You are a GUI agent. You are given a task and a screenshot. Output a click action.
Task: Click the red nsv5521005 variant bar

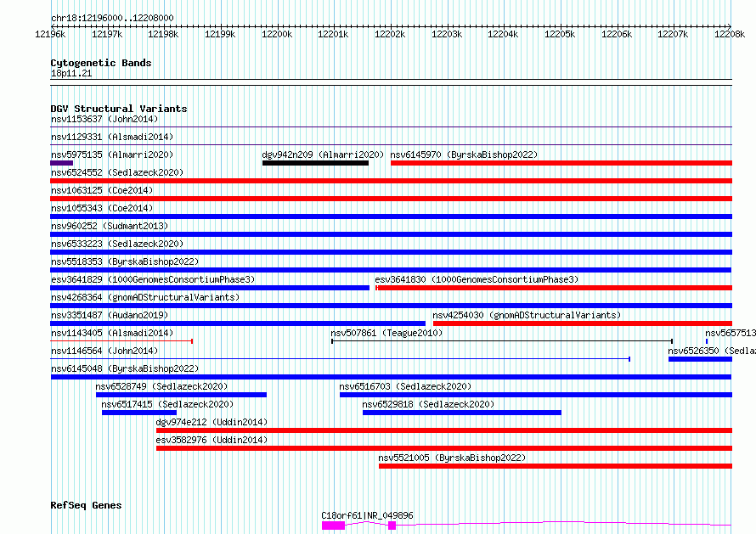556,466
